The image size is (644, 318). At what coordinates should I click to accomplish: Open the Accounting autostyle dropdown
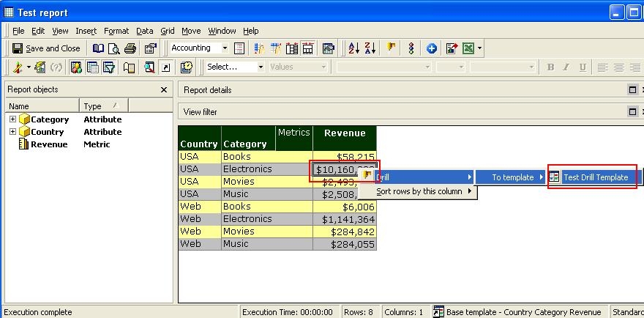tap(224, 48)
